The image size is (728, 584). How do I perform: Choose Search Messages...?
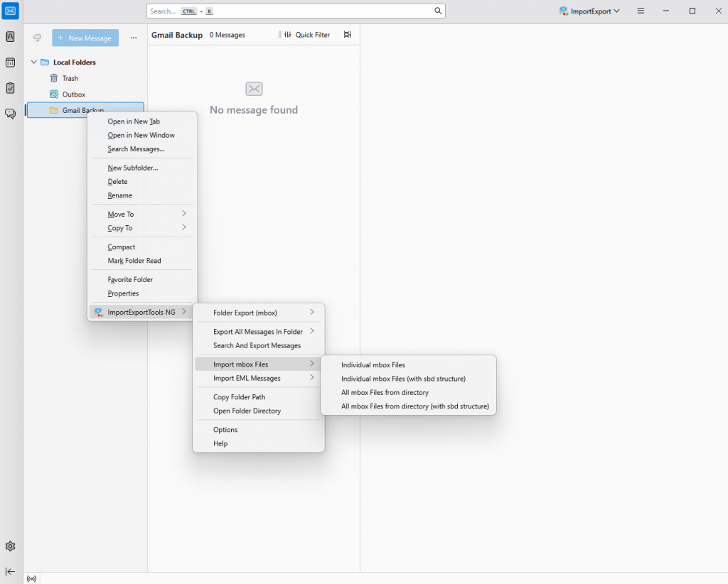click(x=141, y=149)
